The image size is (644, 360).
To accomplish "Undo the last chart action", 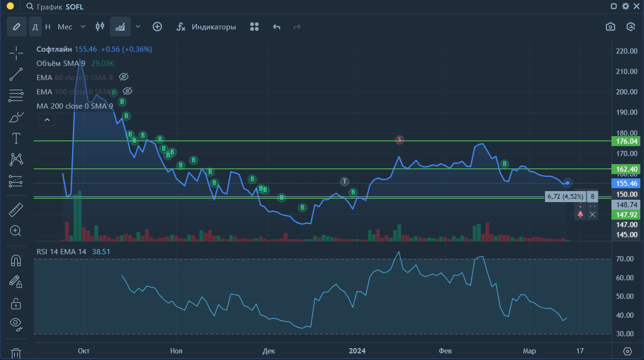I will click(276, 26).
